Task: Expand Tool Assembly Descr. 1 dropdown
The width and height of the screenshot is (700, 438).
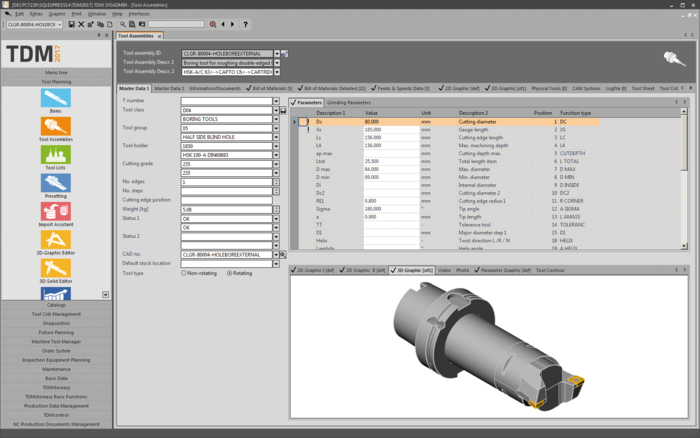Action: click(277, 63)
